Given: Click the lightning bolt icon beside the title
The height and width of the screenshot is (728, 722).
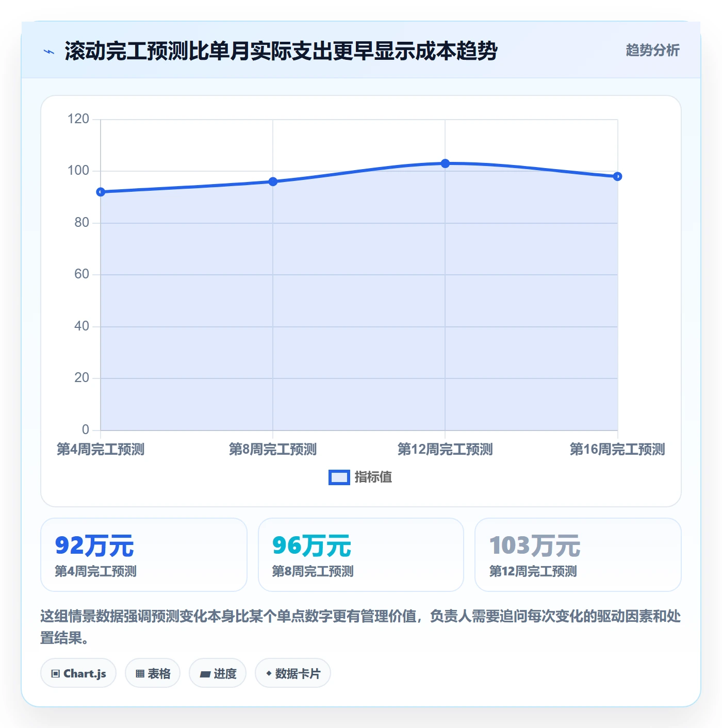Looking at the screenshot, I should (x=49, y=52).
